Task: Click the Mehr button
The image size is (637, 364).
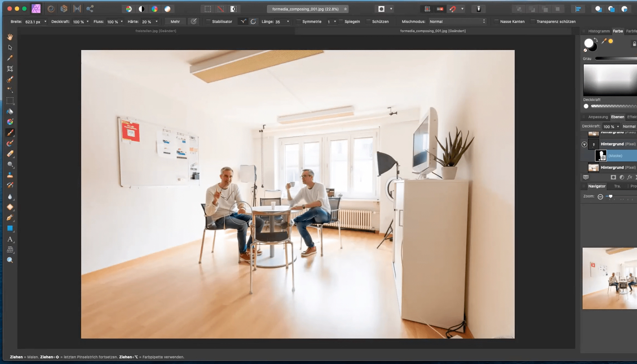Action: [x=175, y=21]
